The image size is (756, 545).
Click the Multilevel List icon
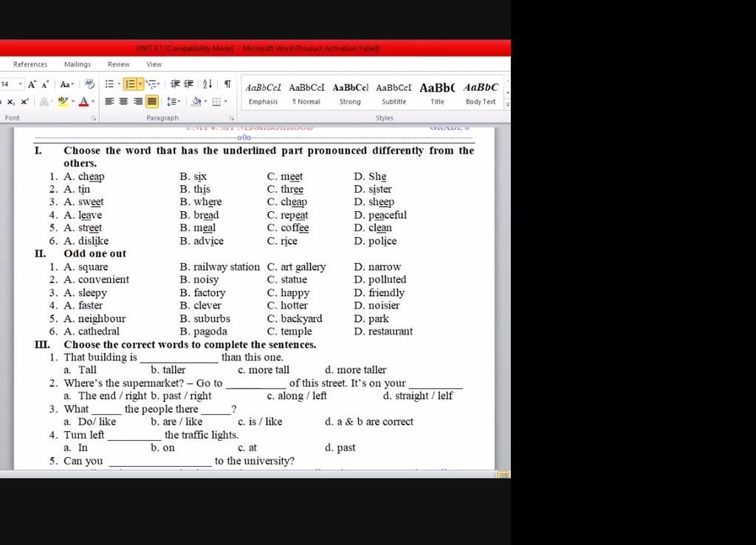[152, 84]
